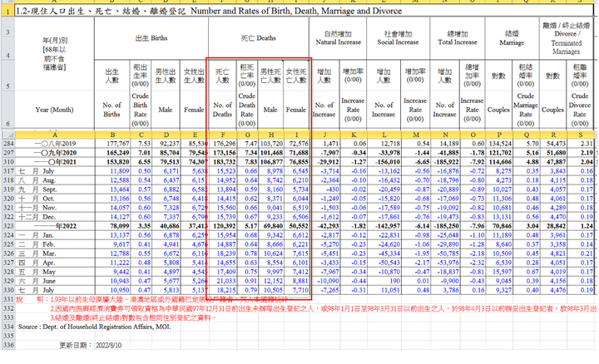Select the year cell "一一一年2022"
The height and width of the screenshot is (364, 599).
pyautogui.click(x=55, y=226)
